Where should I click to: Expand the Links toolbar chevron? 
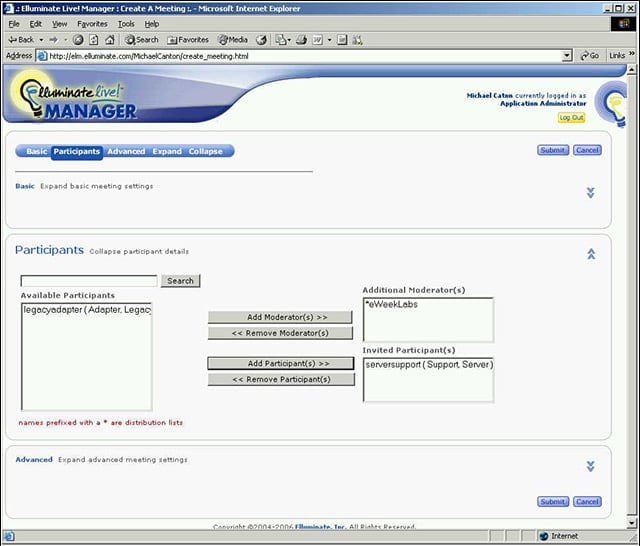pyautogui.click(x=632, y=53)
